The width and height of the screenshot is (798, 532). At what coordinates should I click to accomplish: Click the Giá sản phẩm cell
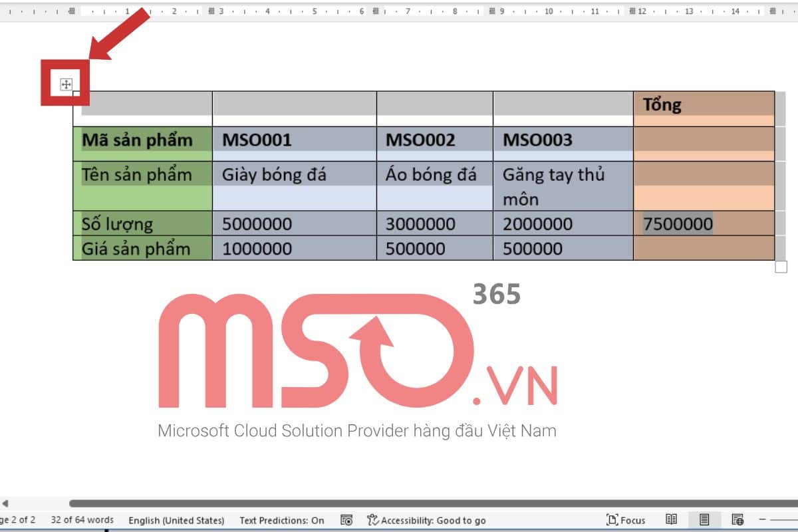click(x=142, y=248)
